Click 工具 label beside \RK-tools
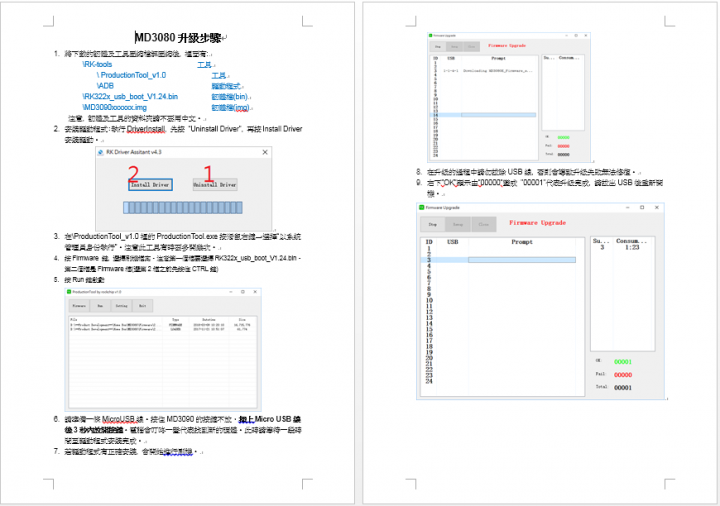720x506 pixels. (204, 65)
